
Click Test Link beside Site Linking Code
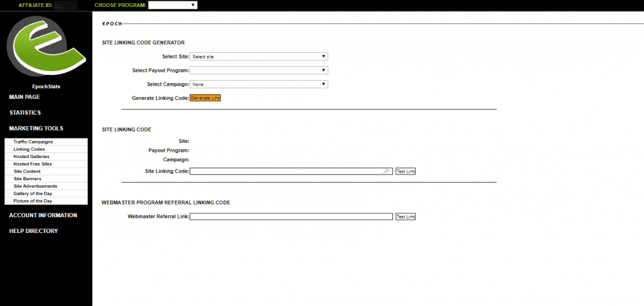[x=405, y=171]
